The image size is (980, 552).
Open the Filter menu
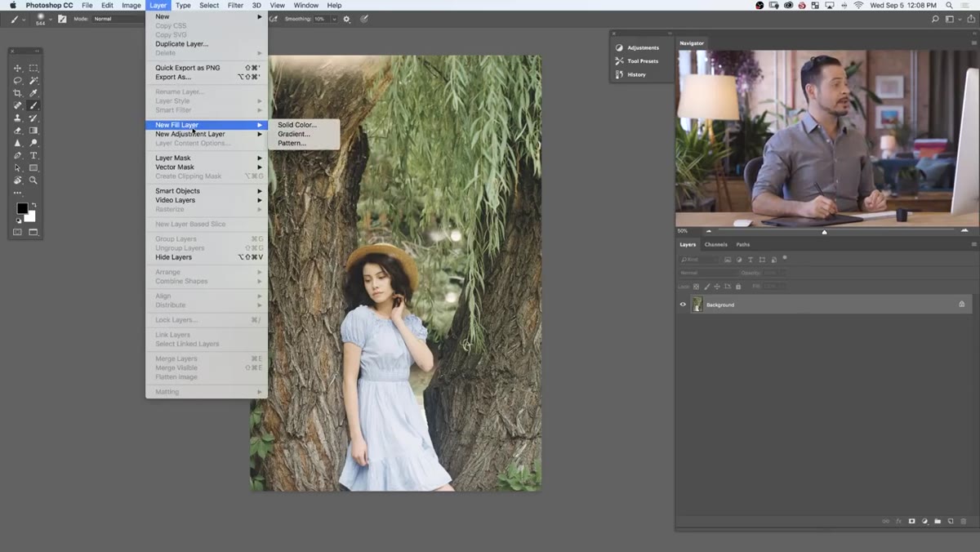[x=235, y=5]
